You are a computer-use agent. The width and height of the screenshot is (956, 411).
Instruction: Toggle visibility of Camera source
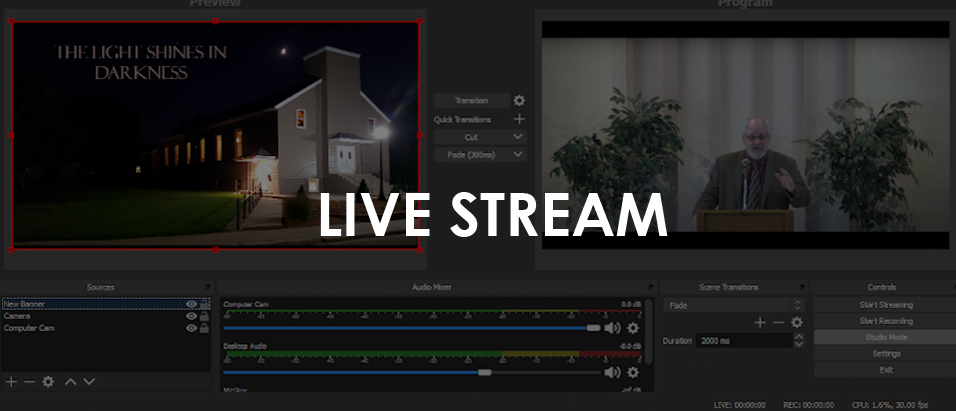click(x=191, y=316)
